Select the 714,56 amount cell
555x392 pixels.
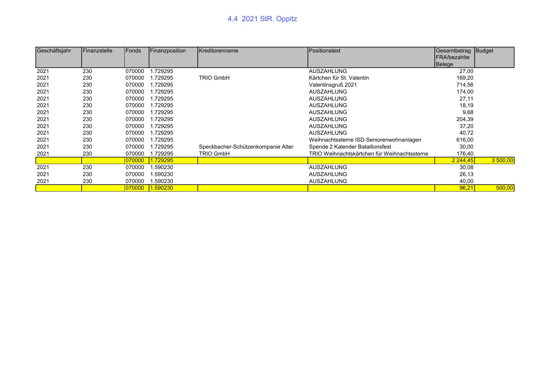pos(465,85)
